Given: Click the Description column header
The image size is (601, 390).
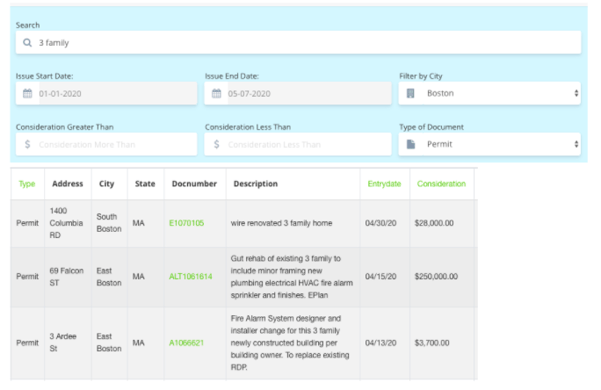Looking at the screenshot, I should tap(256, 184).
